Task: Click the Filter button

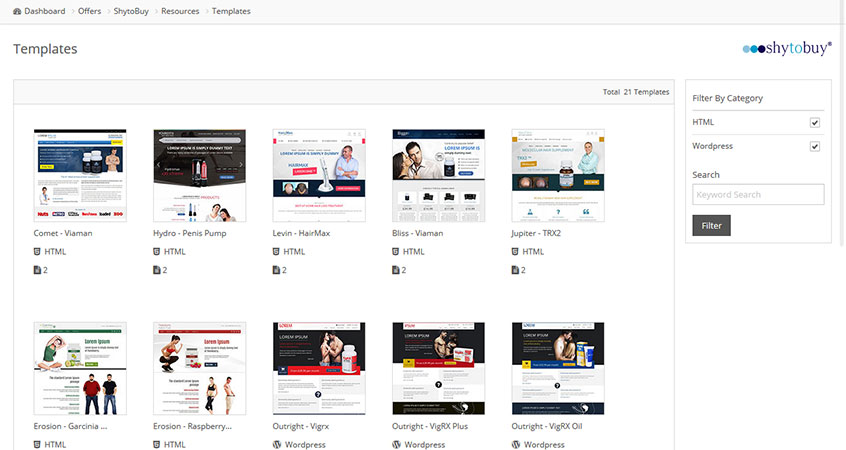Action: tap(711, 226)
